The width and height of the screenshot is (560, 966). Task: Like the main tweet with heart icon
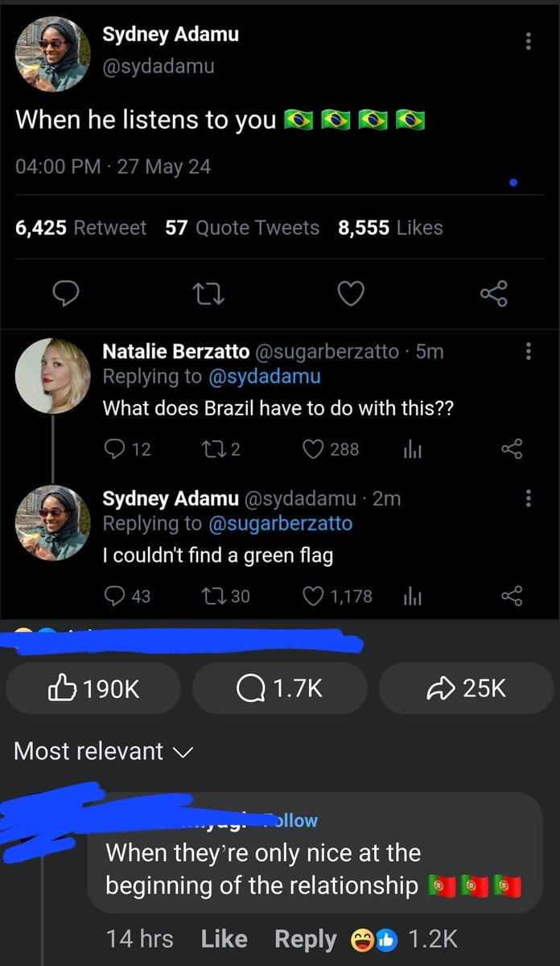click(x=350, y=295)
